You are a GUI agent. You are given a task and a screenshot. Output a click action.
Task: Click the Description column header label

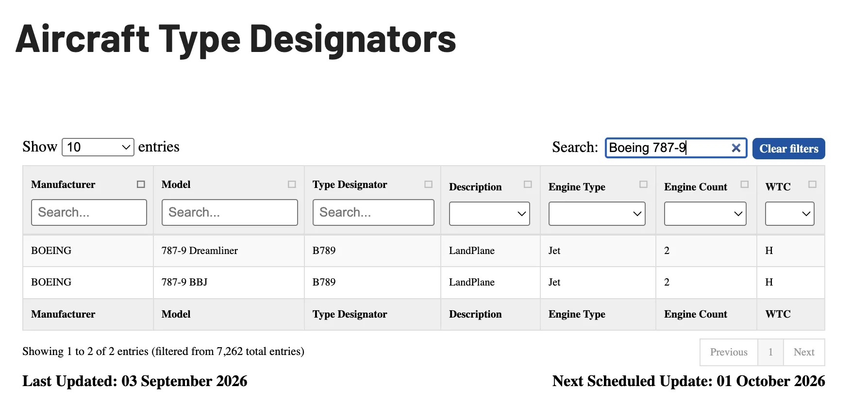click(475, 187)
